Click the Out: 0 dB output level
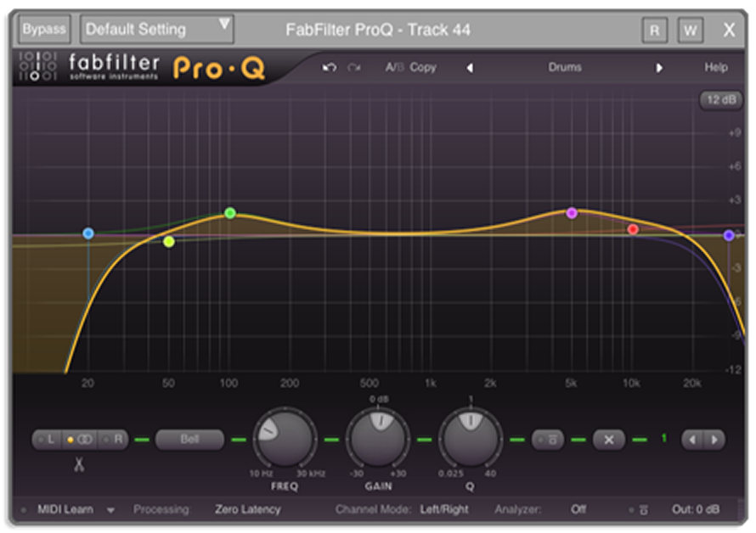 point(696,509)
